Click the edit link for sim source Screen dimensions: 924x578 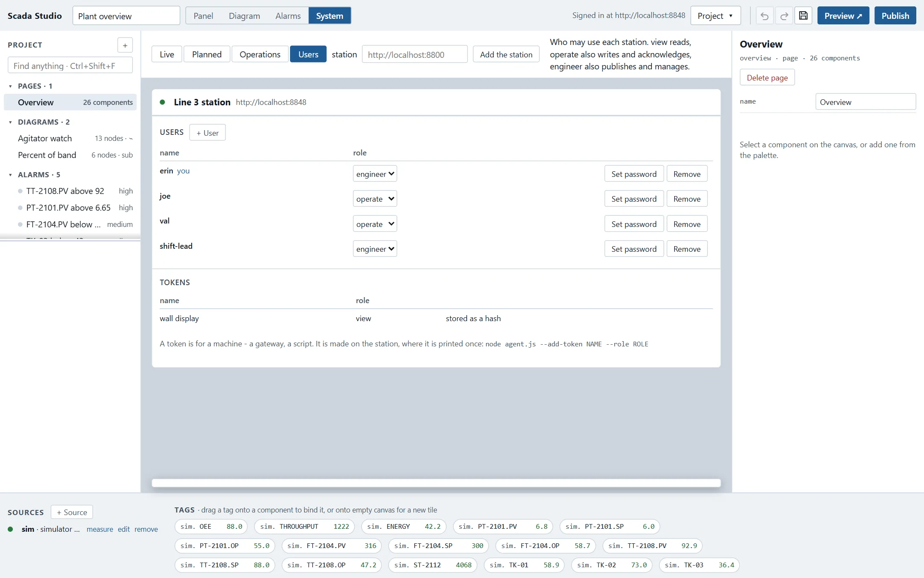[124, 529]
